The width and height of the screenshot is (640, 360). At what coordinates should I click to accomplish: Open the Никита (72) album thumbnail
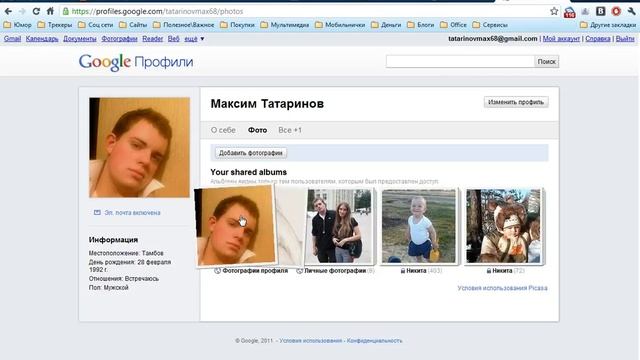(x=504, y=226)
